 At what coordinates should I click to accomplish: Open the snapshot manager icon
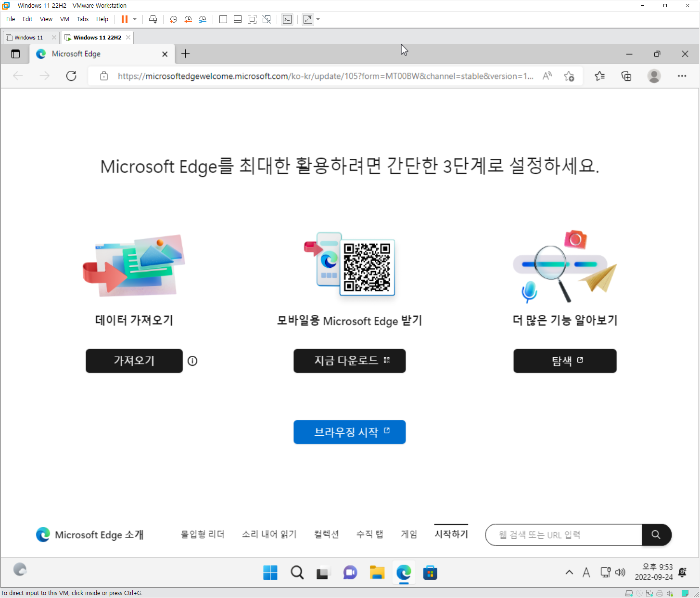[203, 19]
